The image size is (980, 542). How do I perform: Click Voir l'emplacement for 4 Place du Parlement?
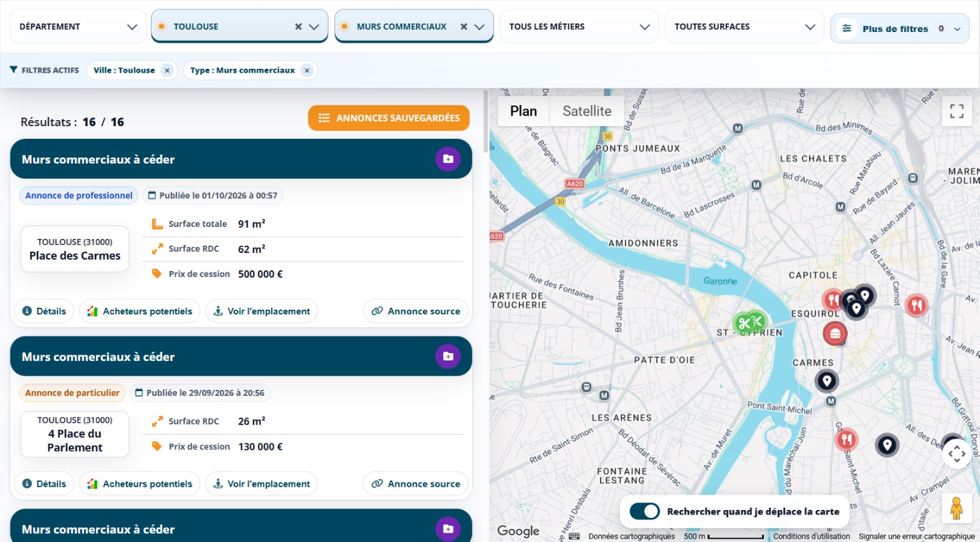(261, 484)
